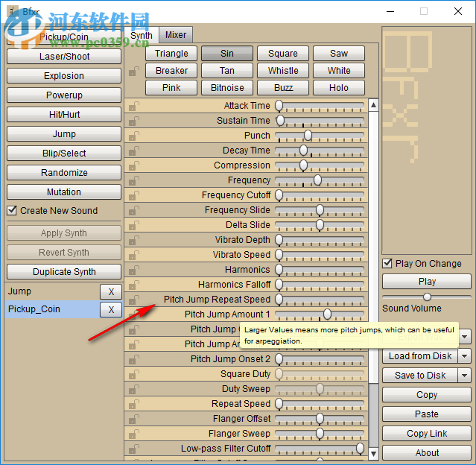The image size is (476, 465).
Task: Toggle the Attack Time lock icon
Action: coord(134,106)
